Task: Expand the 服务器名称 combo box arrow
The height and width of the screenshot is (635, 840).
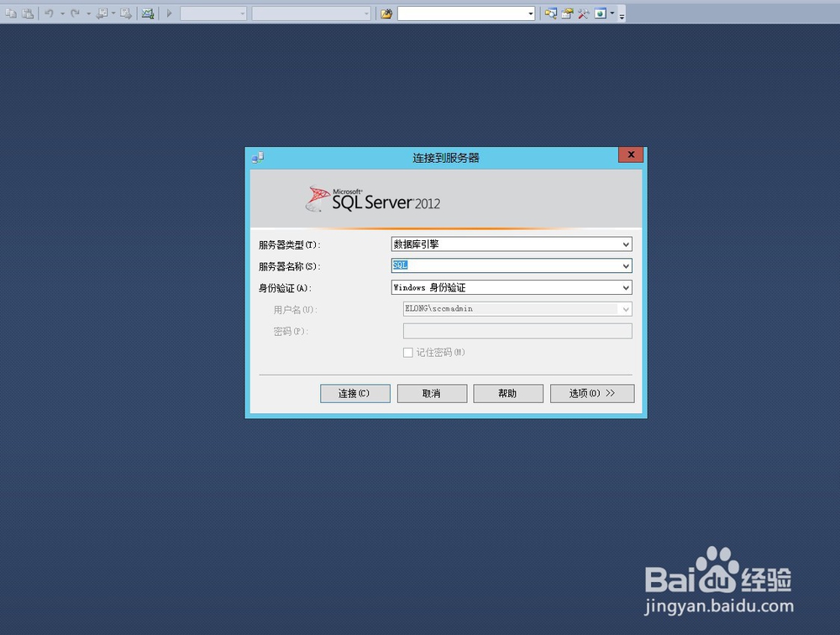Action: [626, 265]
